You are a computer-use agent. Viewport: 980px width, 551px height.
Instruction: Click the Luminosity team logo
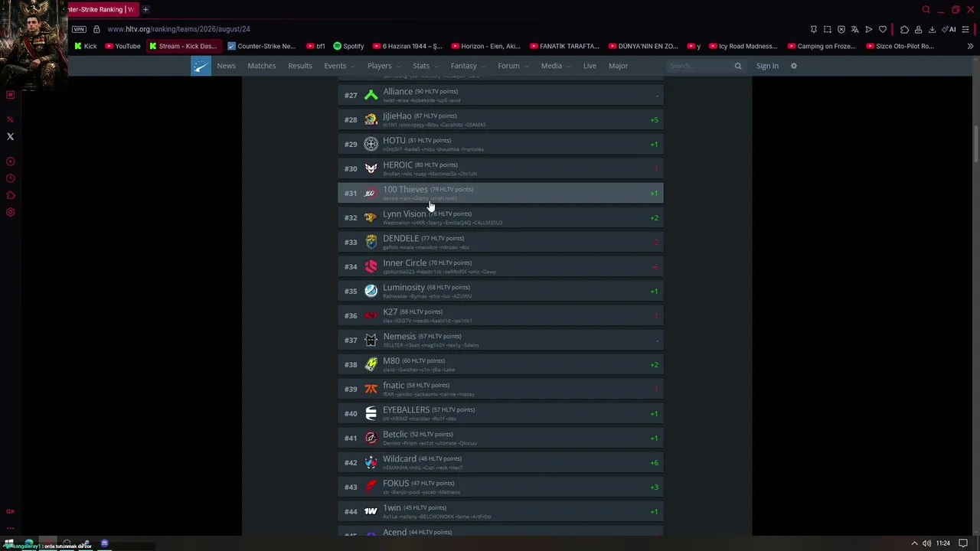(371, 291)
